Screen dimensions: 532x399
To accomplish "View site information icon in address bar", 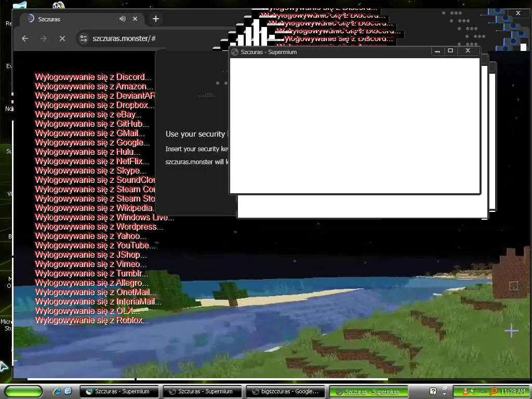I will [x=84, y=38].
